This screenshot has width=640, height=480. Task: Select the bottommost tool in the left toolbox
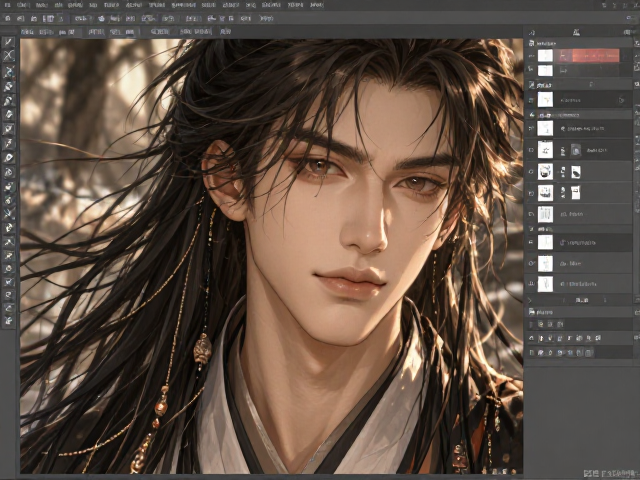coord(9,321)
